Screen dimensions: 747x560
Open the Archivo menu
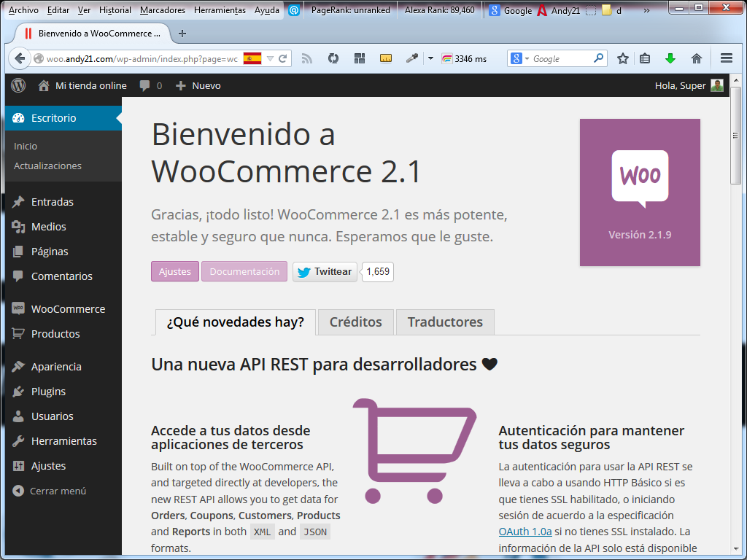point(24,10)
